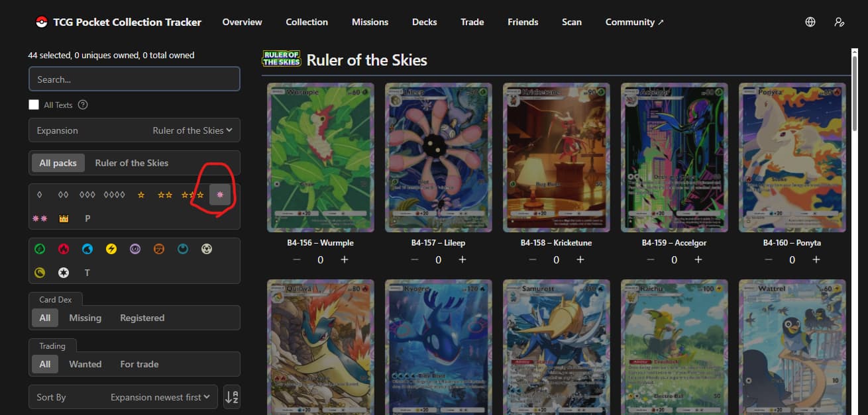Filter cards by Fighting type
Viewport: 868px width, 415px height.
coord(159,249)
